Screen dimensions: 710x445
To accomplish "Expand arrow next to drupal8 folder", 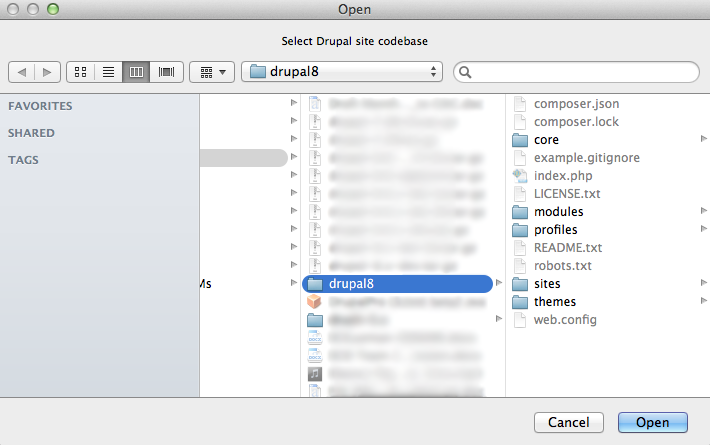I will pyautogui.click(x=499, y=282).
